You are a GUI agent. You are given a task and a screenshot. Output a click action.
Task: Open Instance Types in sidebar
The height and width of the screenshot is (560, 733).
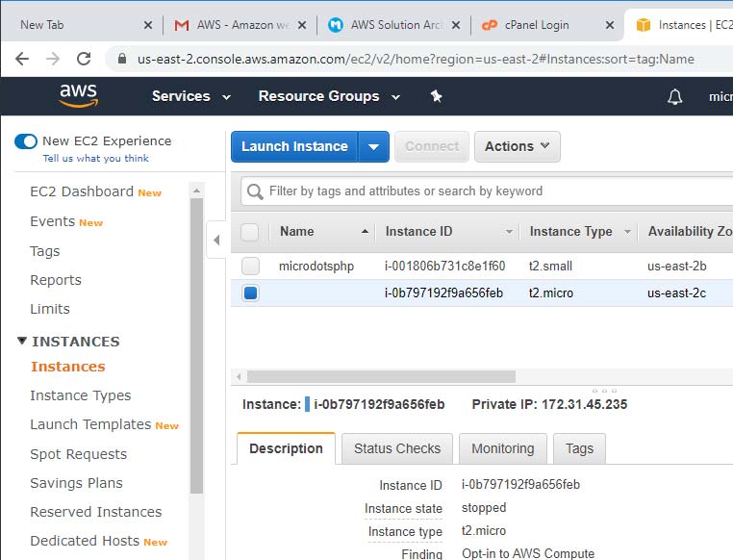coord(81,395)
